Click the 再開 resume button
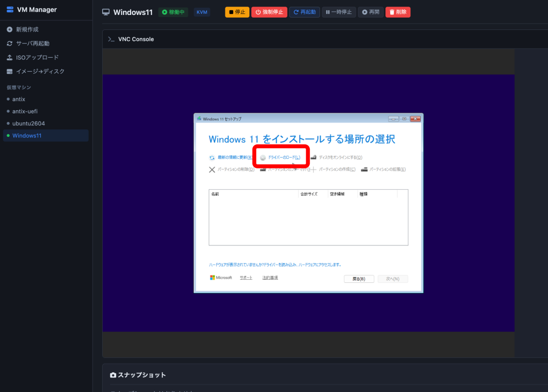The height and width of the screenshot is (392, 548). [x=370, y=12]
